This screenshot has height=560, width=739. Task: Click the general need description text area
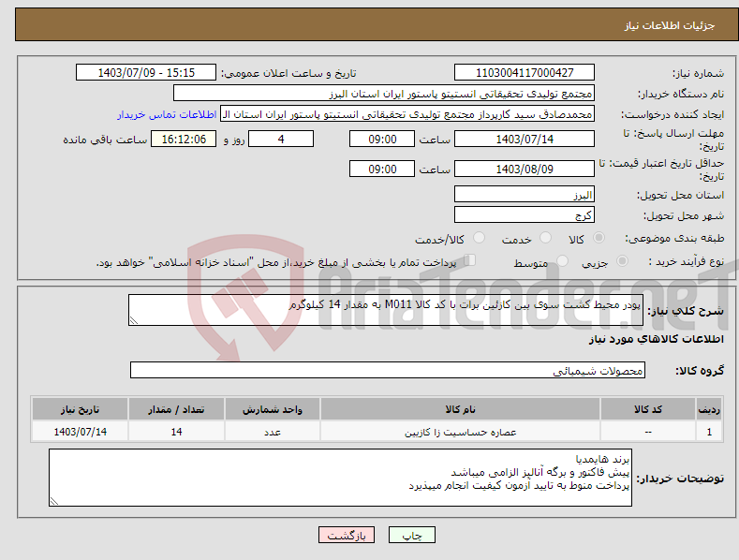(x=386, y=310)
